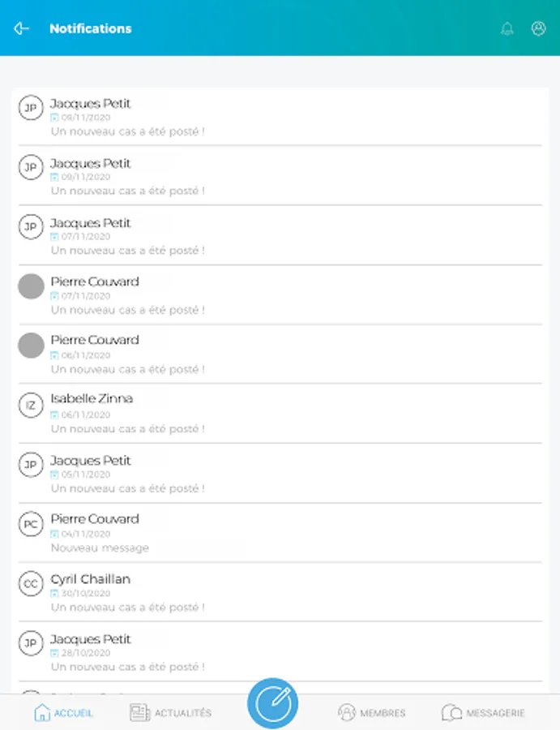Go back using the arrow icon
The image size is (560, 730).
click(x=21, y=28)
